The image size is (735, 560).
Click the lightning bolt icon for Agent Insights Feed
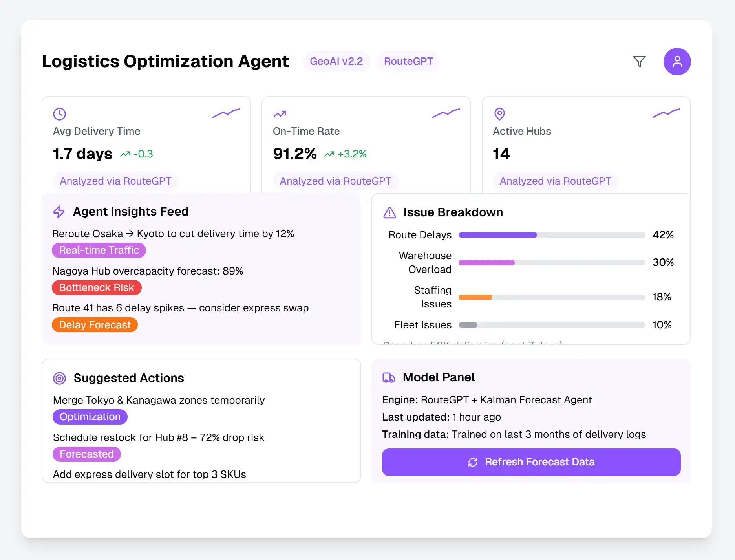click(59, 212)
